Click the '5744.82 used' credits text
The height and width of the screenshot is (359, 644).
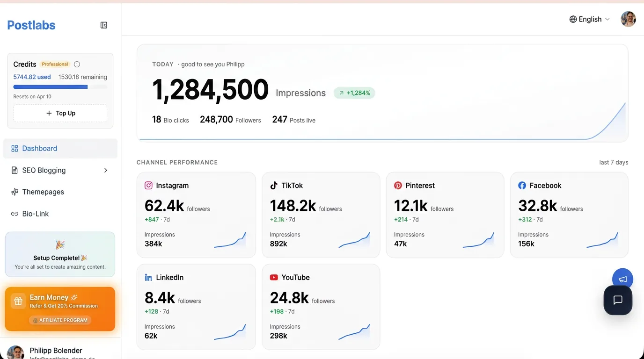click(x=32, y=77)
